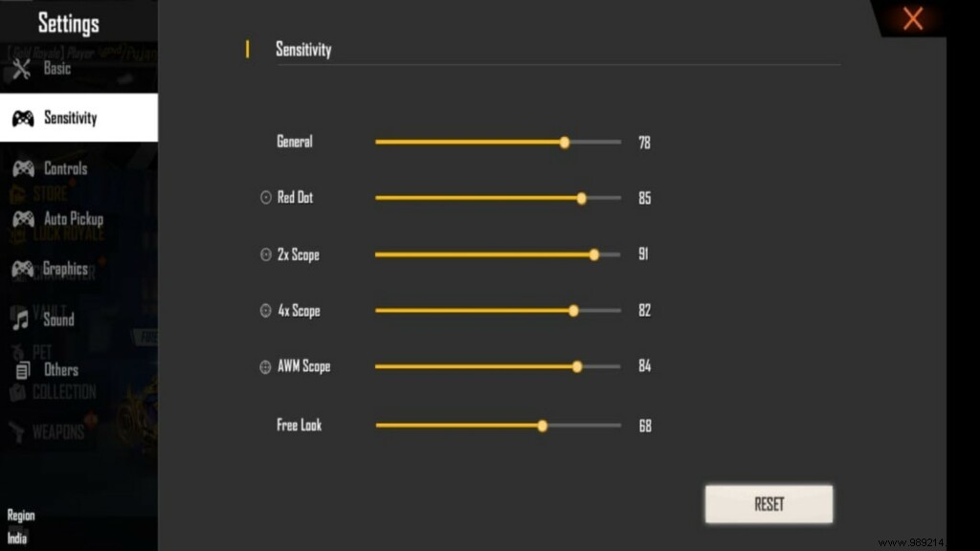The width and height of the screenshot is (980, 551).
Task: Click the Free Look slider handle
Action: (543, 425)
